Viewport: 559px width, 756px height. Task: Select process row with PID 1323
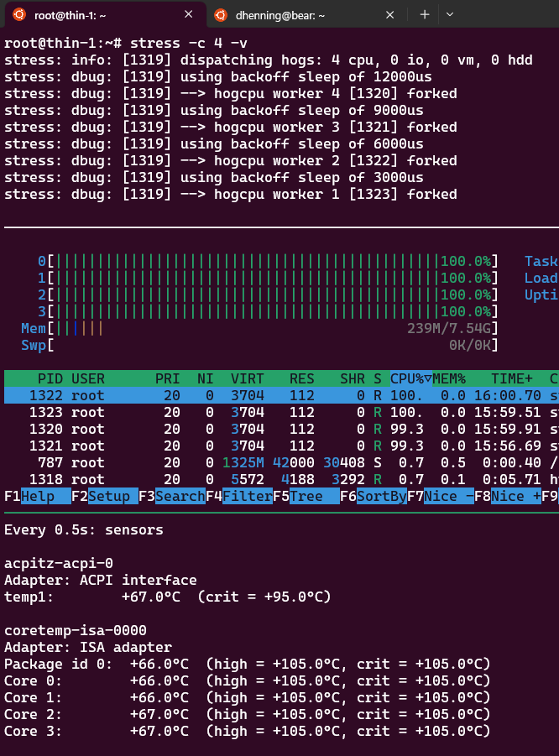(x=281, y=412)
